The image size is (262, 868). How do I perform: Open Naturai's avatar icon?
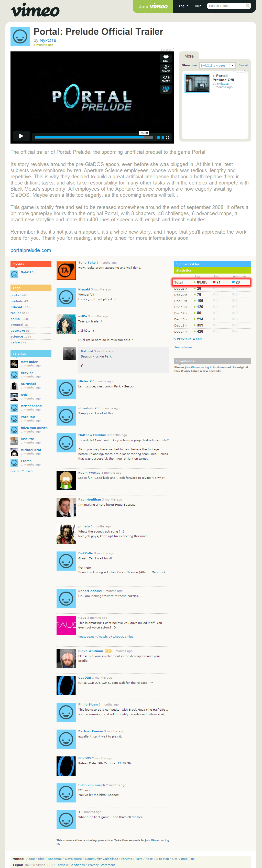(69, 353)
